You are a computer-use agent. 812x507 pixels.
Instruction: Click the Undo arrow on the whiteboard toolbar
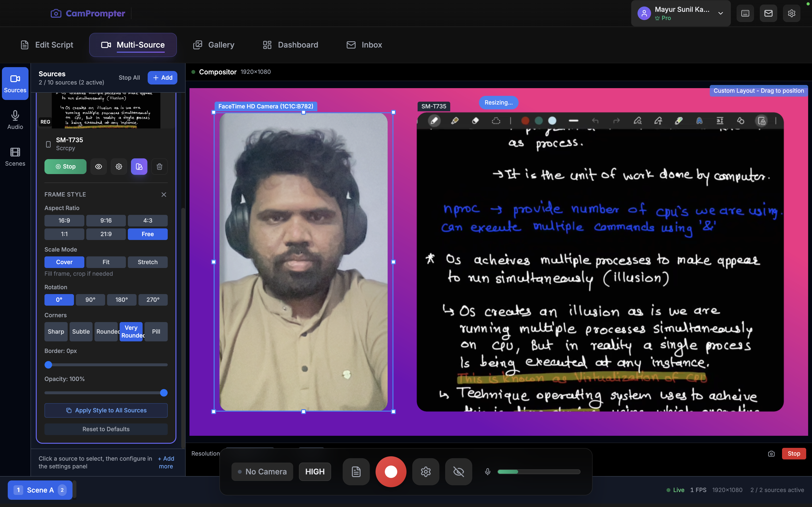click(595, 121)
